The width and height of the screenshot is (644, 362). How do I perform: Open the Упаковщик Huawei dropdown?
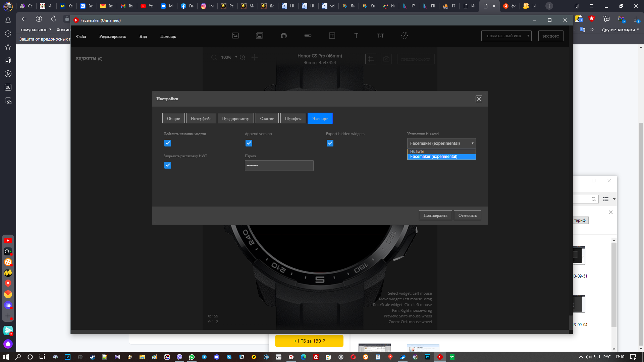click(x=441, y=143)
